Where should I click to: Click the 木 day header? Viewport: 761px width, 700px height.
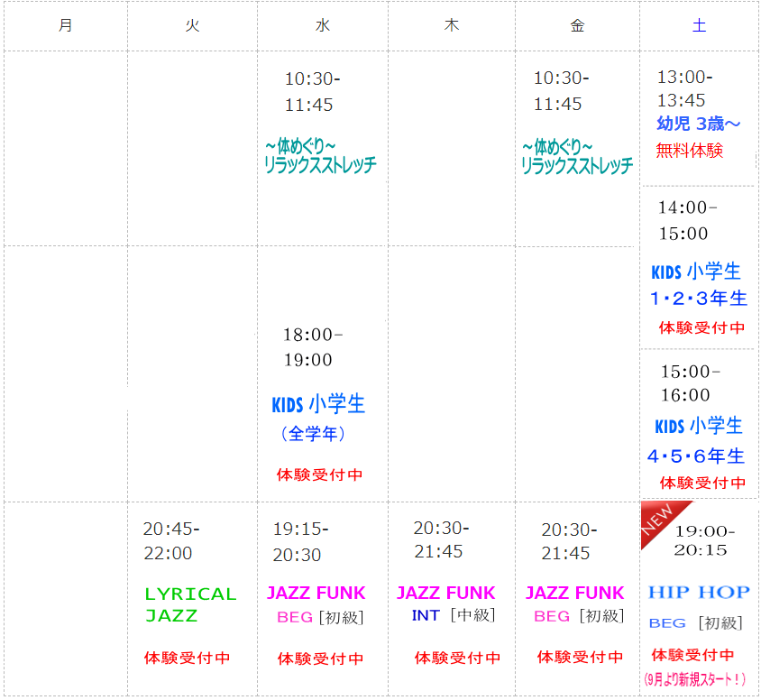(x=452, y=25)
